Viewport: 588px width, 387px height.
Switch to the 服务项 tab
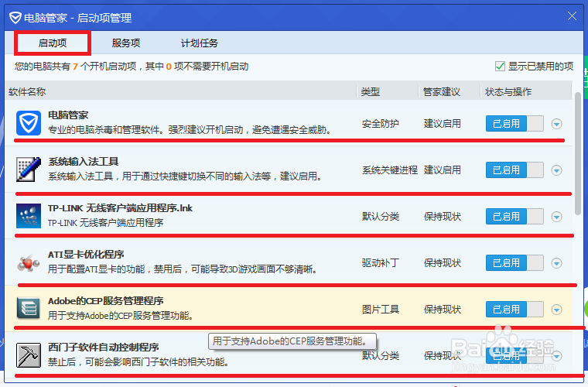(126, 43)
